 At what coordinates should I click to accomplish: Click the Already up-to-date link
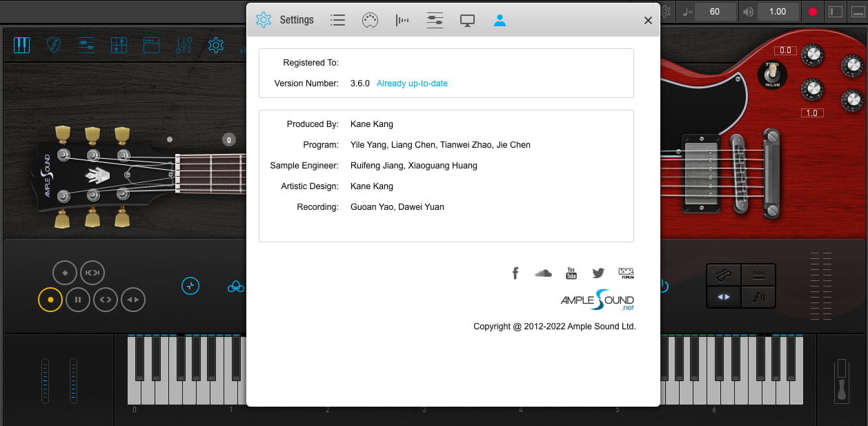[412, 84]
